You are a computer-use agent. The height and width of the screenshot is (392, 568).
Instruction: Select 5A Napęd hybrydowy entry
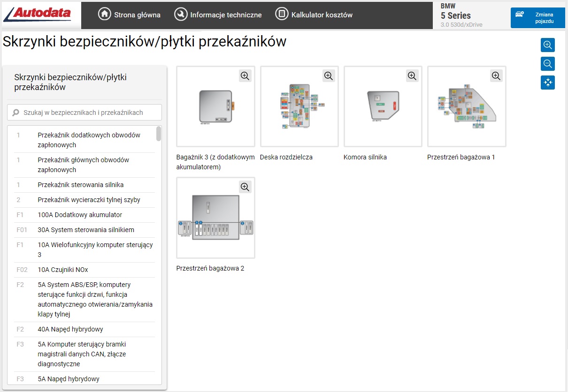84,379
